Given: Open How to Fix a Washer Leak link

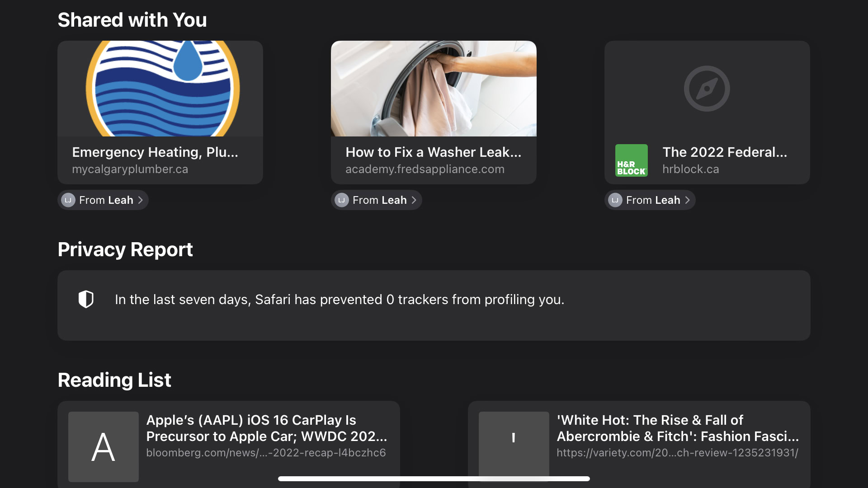Looking at the screenshot, I should [433, 152].
